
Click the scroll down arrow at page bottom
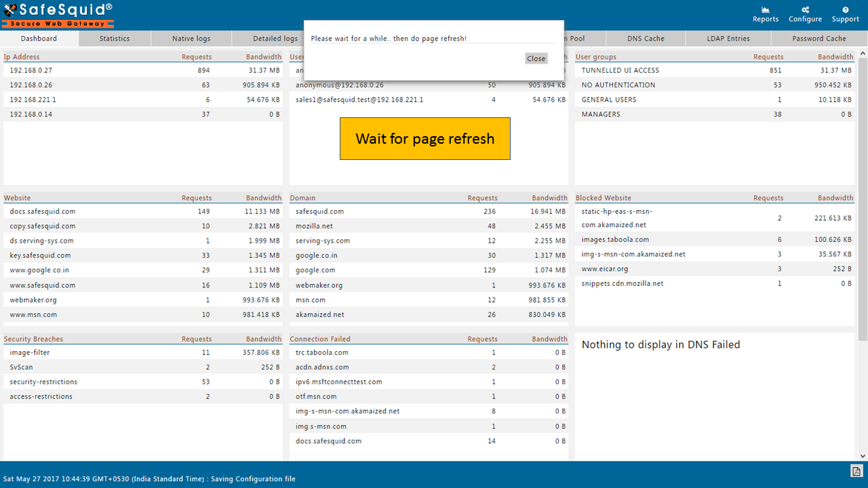[863, 456]
